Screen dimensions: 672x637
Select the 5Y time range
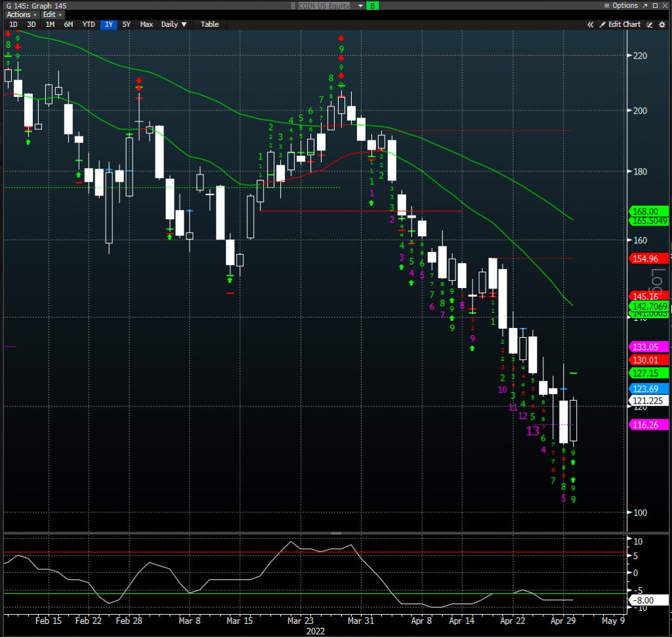(126, 24)
